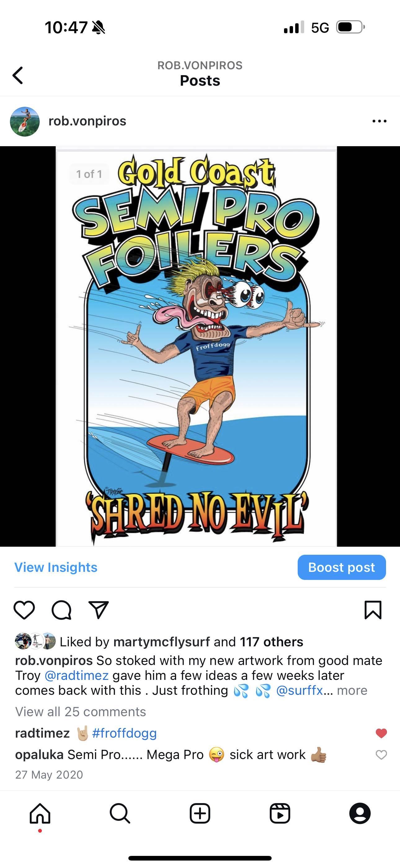Open the Reels tab icon

click(280, 813)
